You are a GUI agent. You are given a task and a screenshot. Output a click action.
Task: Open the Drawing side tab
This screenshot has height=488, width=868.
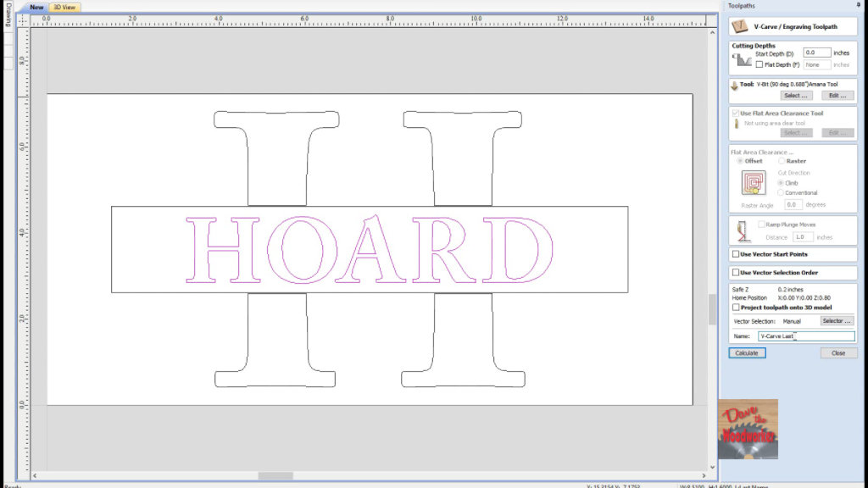pyautogui.click(x=8, y=15)
